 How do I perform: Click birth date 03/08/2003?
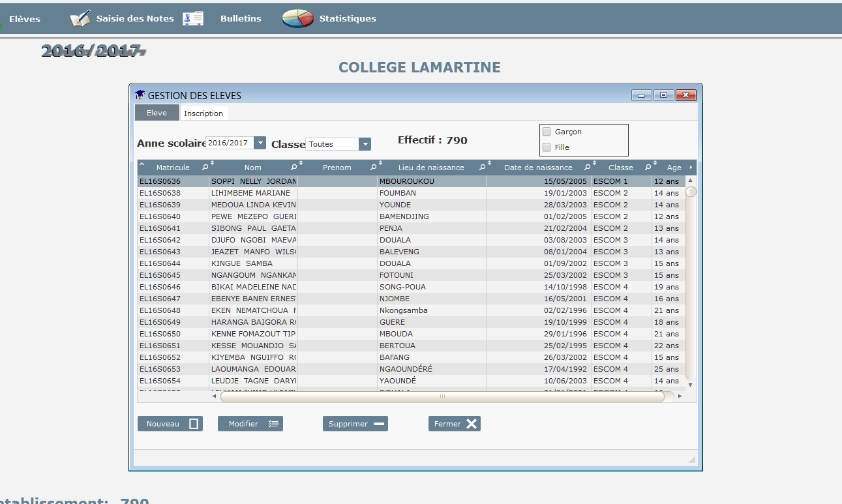pyautogui.click(x=565, y=240)
